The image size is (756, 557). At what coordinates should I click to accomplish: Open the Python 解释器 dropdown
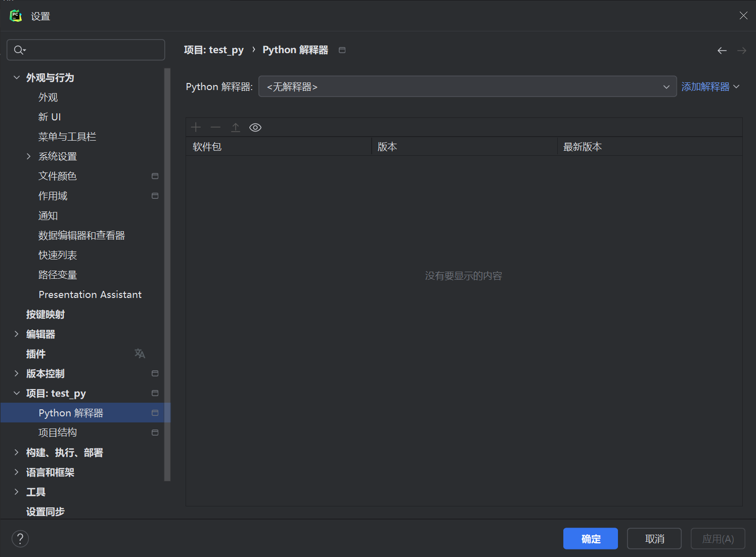click(666, 87)
